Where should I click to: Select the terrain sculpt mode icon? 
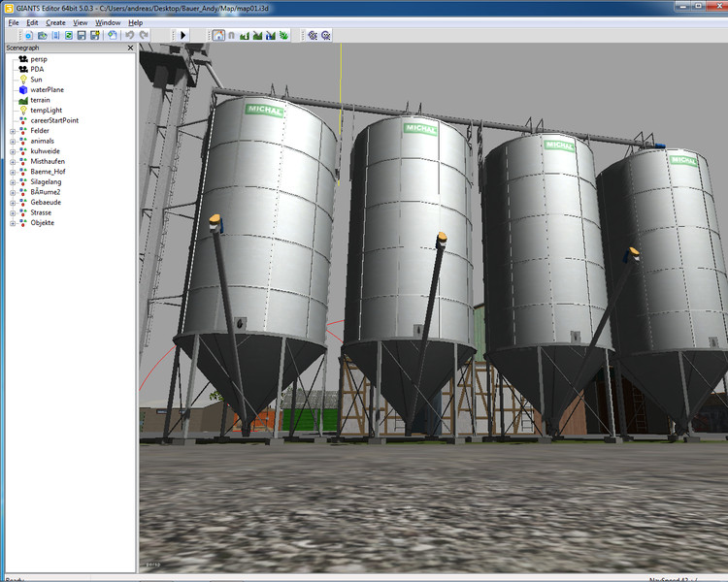coord(245,35)
